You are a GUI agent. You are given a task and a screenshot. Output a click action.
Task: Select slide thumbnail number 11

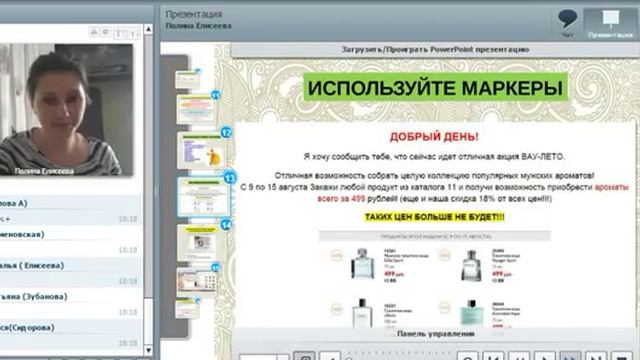pyautogui.click(x=196, y=109)
